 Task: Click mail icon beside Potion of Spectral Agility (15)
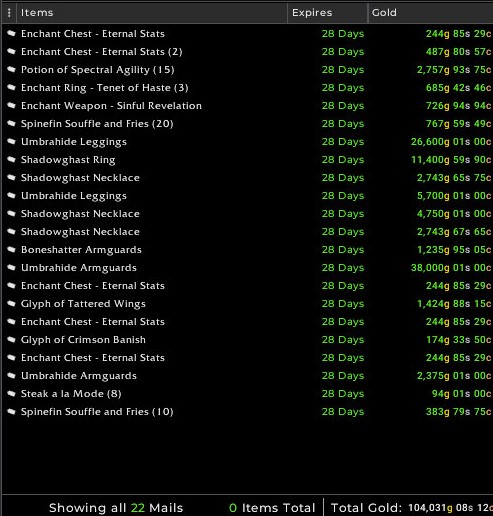click(x=11, y=69)
